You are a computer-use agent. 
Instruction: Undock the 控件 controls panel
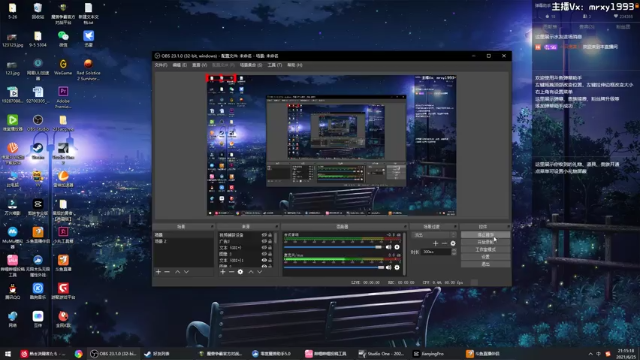[x=508, y=227]
